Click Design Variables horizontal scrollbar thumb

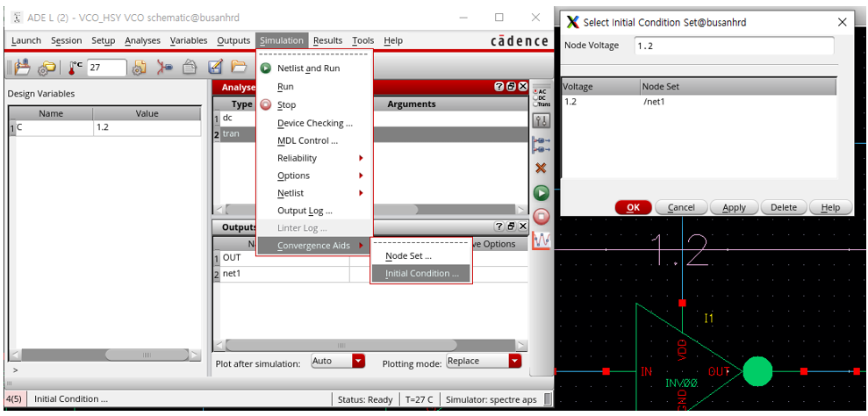147,355
